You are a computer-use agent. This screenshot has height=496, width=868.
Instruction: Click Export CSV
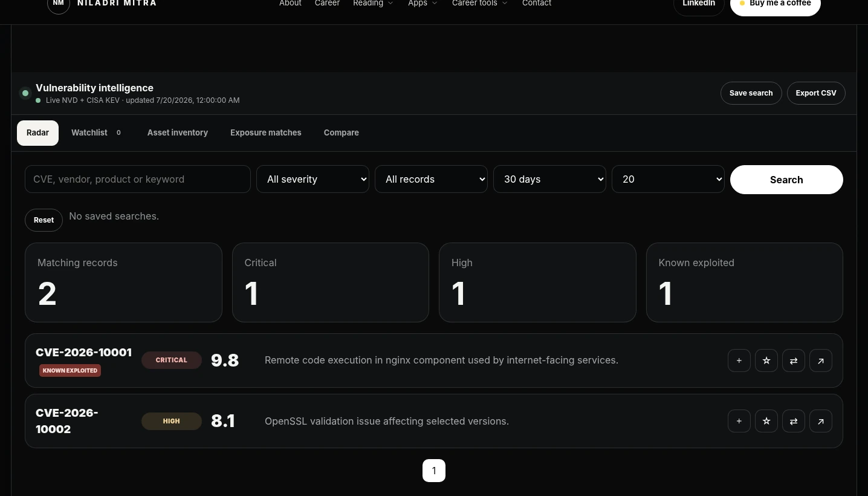tap(816, 93)
